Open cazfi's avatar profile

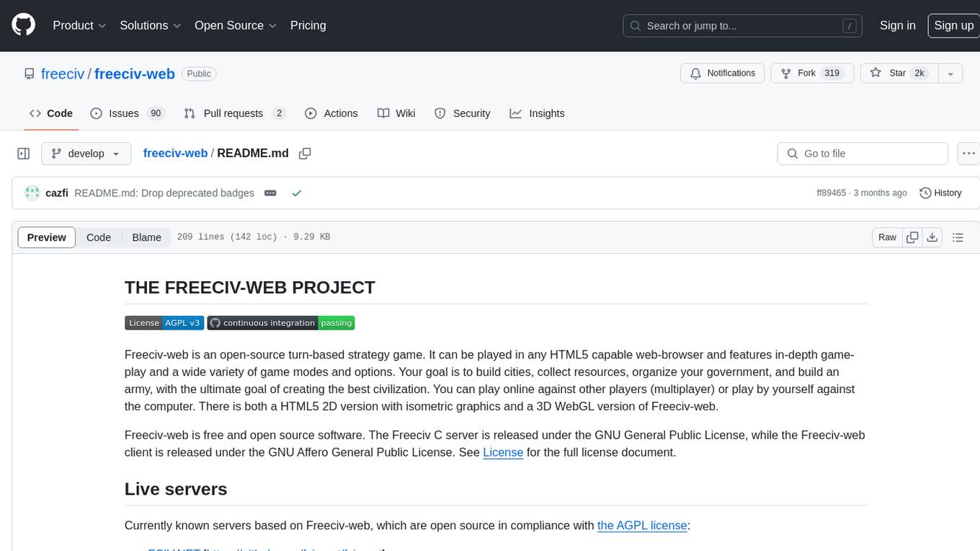32,193
